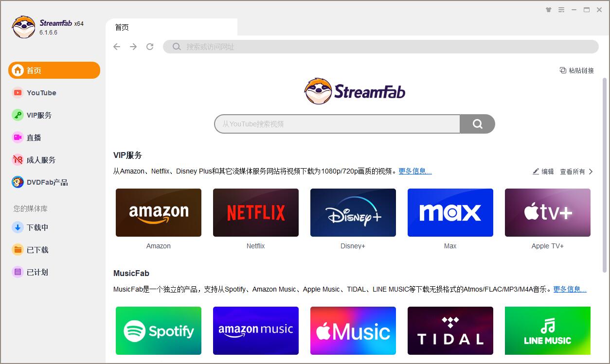Click the pencil icon beside 编辑
Image resolution: width=610 pixels, height=364 pixels.
[536, 171]
